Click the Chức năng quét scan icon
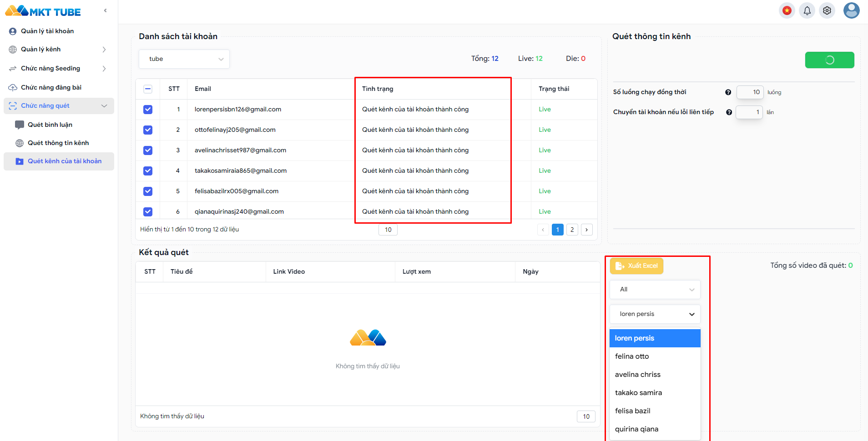This screenshot has height=441, width=868. point(13,106)
